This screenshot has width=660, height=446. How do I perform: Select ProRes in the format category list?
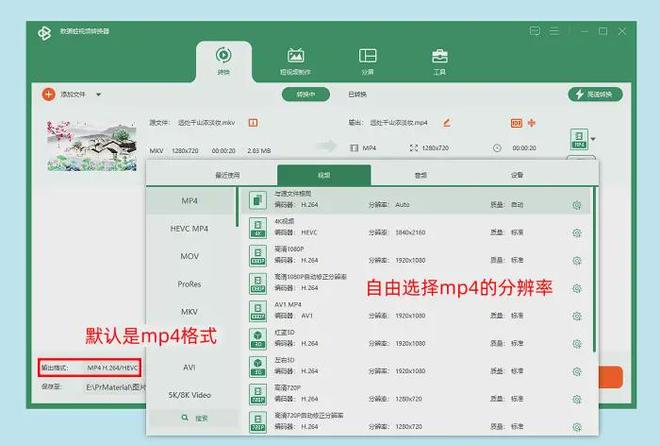pos(189,284)
